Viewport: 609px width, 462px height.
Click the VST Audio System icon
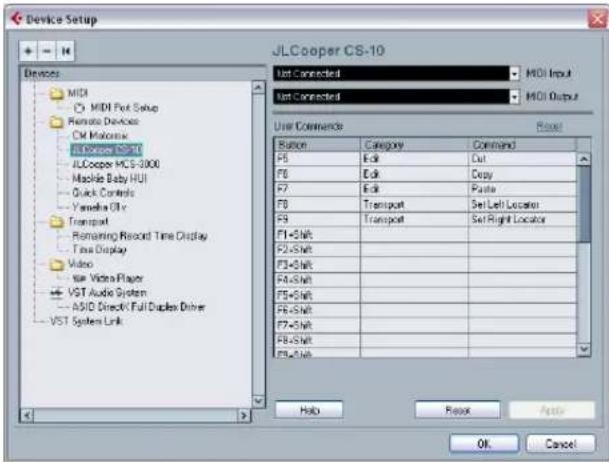click(57, 293)
